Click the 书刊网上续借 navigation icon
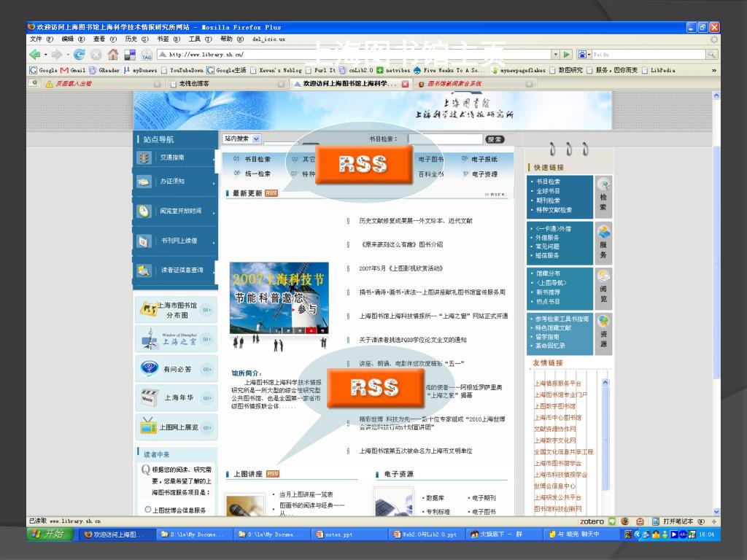Image resolution: width=747 pixels, height=560 pixels. coord(144,241)
